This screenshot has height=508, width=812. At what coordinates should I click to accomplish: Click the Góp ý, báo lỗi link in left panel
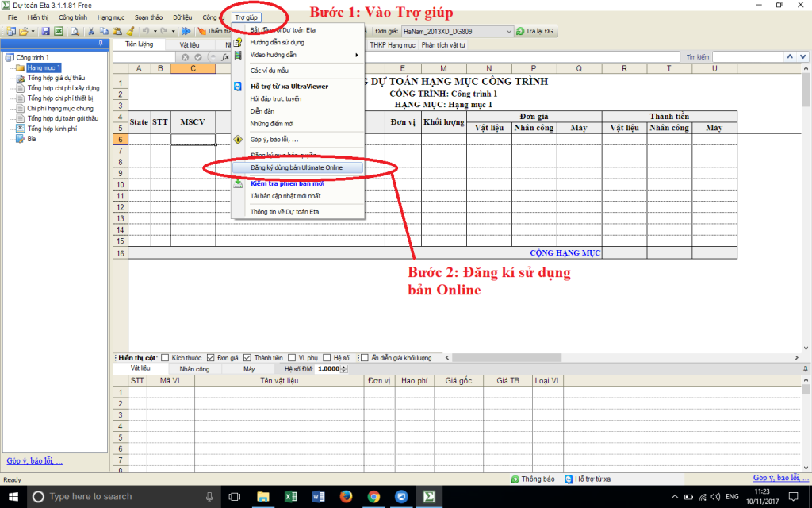34,460
